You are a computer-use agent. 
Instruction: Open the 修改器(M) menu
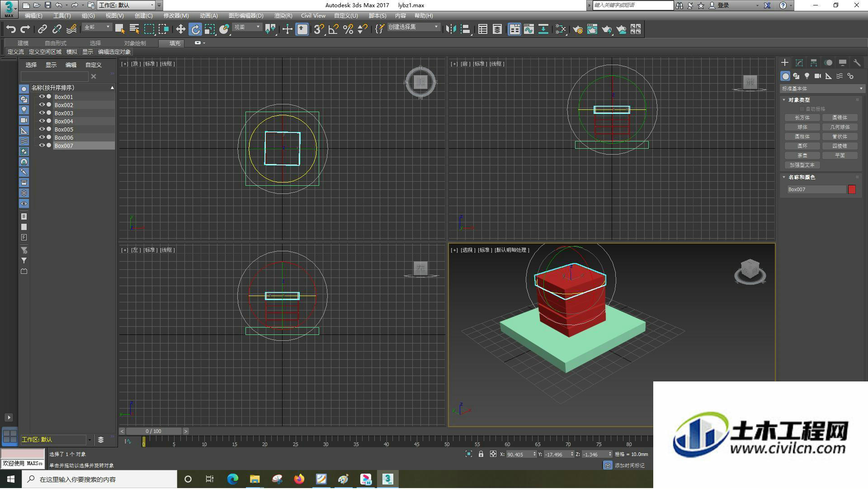[x=176, y=16]
